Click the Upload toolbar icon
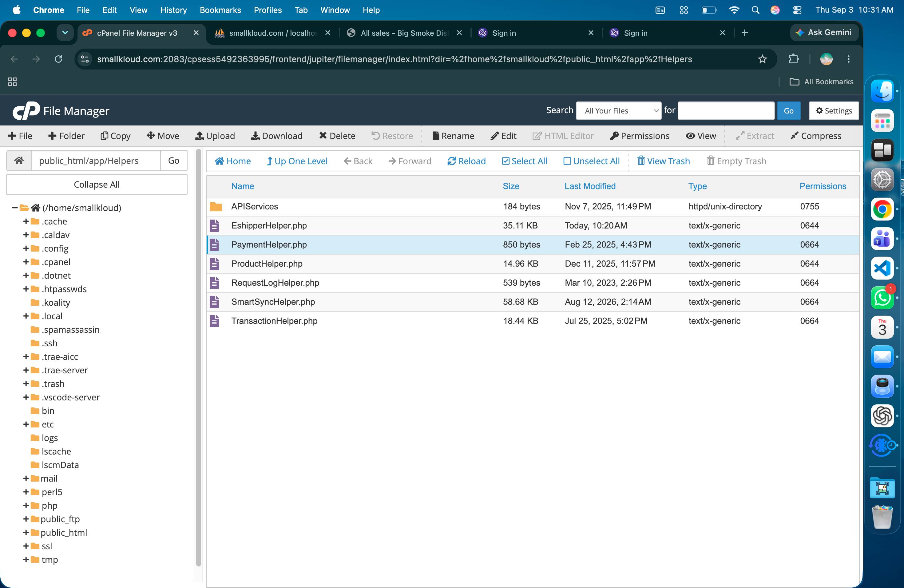This screenshot has width=904, height=588. pos(200,136)
